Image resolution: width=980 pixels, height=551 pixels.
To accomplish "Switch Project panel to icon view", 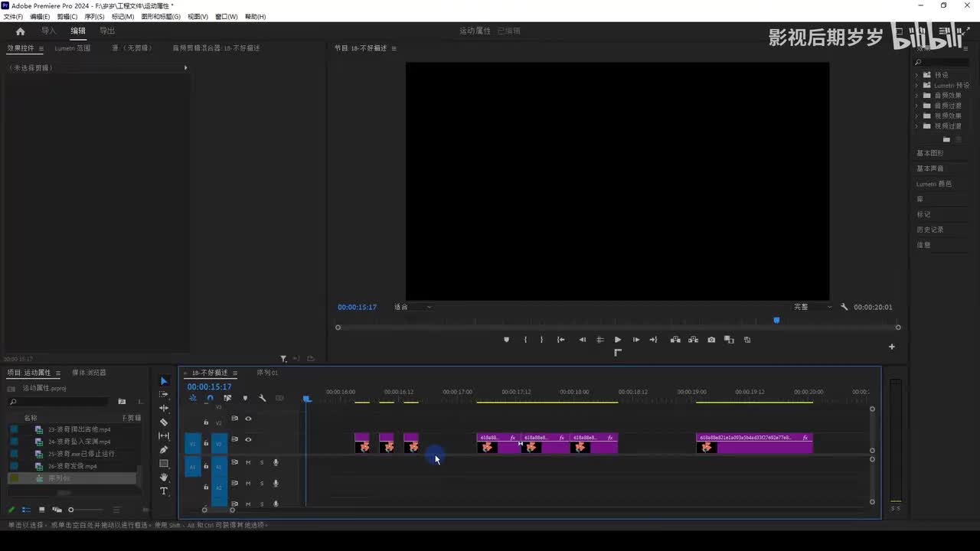I will point(41,510).
